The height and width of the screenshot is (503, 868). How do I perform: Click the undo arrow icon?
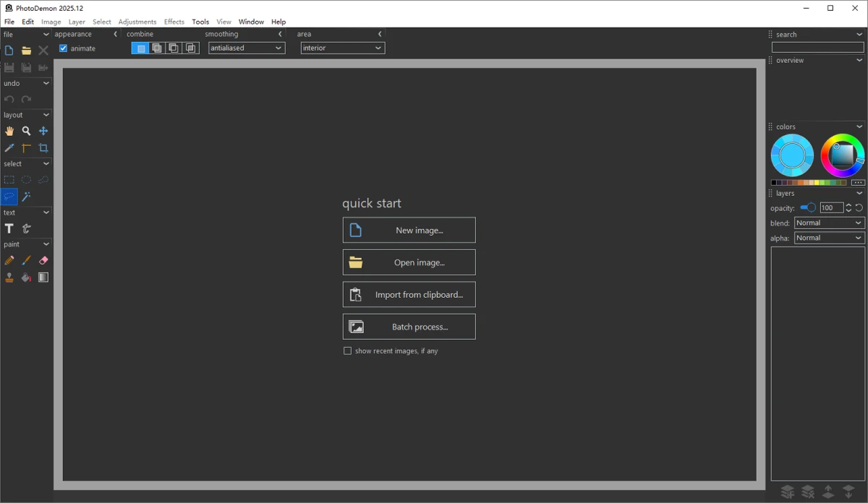9,100
